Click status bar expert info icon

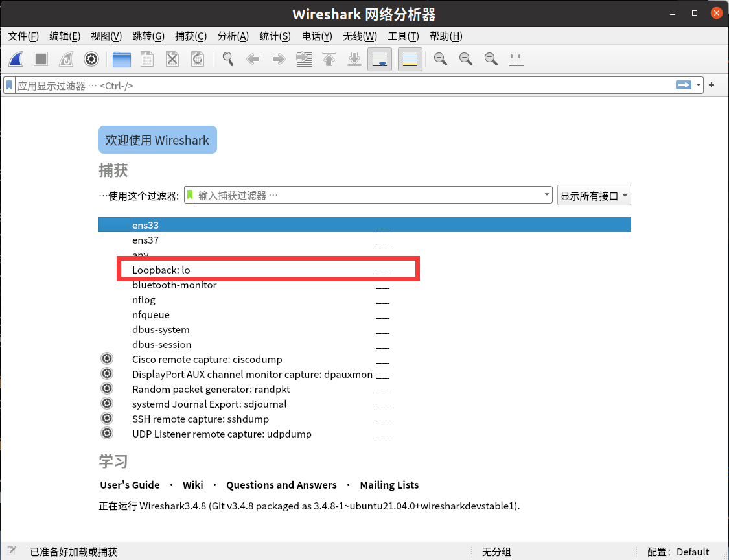12,551
